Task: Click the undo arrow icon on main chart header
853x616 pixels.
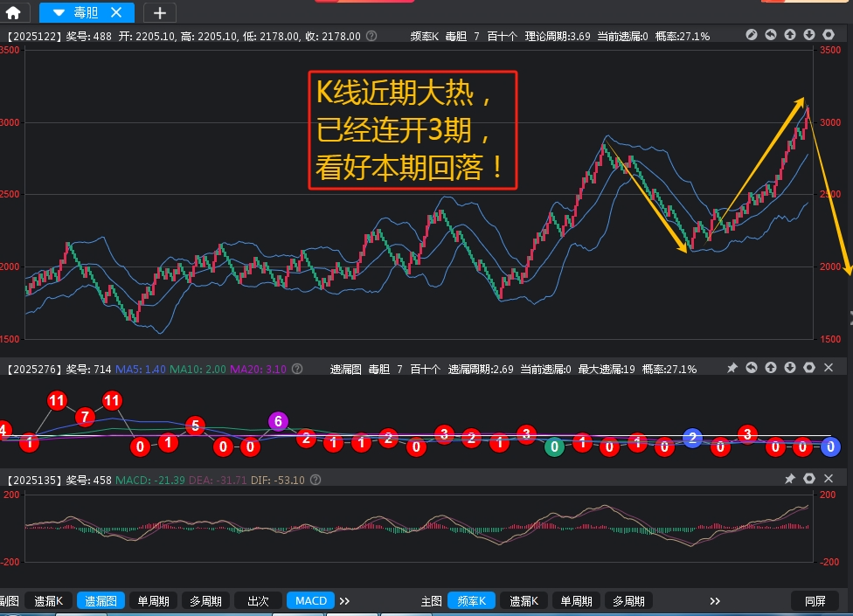Action: pos(771,36)
